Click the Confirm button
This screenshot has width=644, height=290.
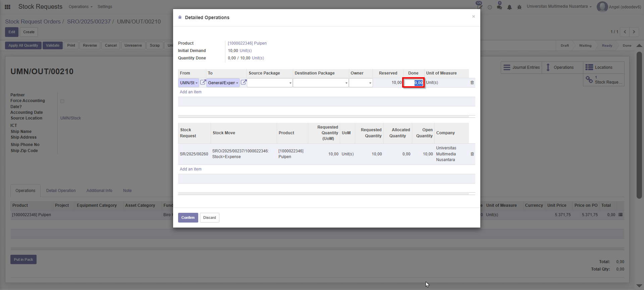[x=188, y=217]
